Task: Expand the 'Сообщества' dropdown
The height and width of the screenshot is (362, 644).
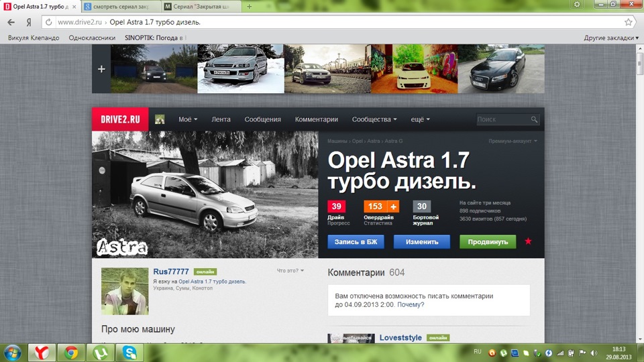Action: pyautogui.click(x=374, y=119)
